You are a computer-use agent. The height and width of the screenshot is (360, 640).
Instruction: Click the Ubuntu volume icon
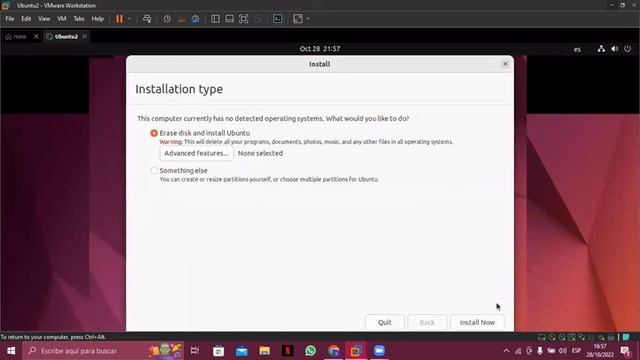coord(614,49)
